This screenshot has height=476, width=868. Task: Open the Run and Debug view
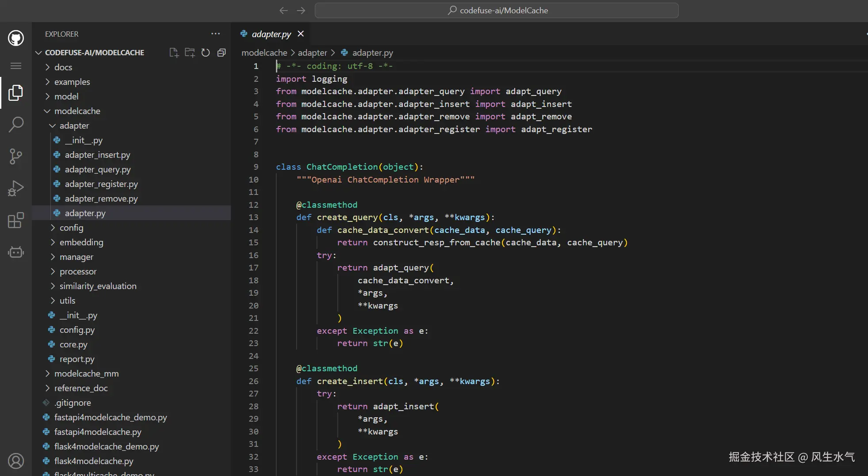coord(16,188)
